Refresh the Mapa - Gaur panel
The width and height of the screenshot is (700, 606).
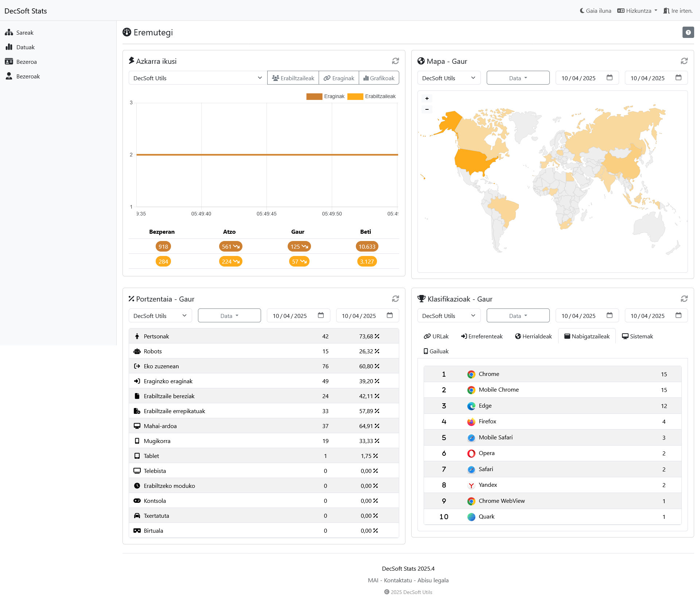point(684,61)
